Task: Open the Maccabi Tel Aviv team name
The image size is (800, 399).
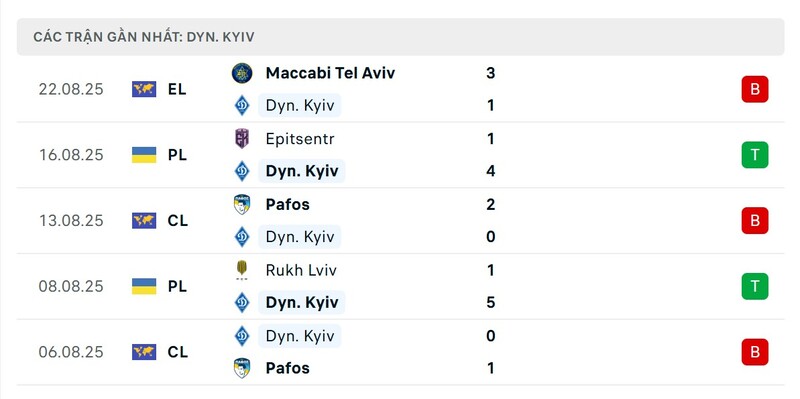Action: tap(330, 73)
